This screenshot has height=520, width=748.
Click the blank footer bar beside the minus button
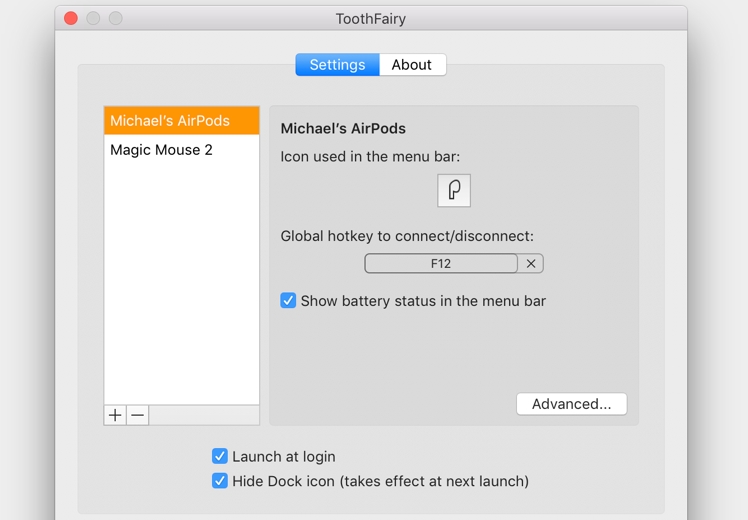click(204, 415)
